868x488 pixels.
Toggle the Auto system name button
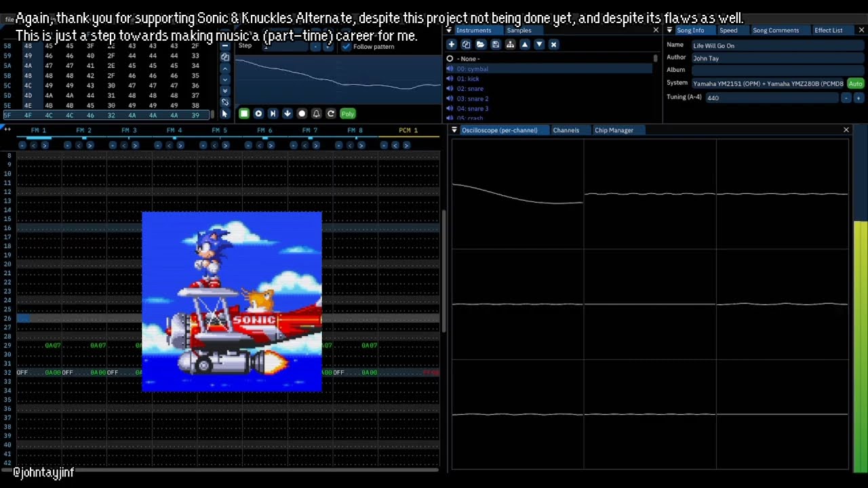pyautogui.click(x=855, y=84)
